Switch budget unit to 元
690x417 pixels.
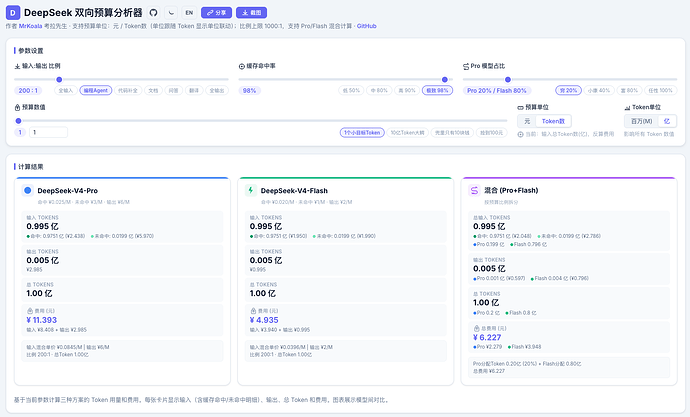coord(527,121)
